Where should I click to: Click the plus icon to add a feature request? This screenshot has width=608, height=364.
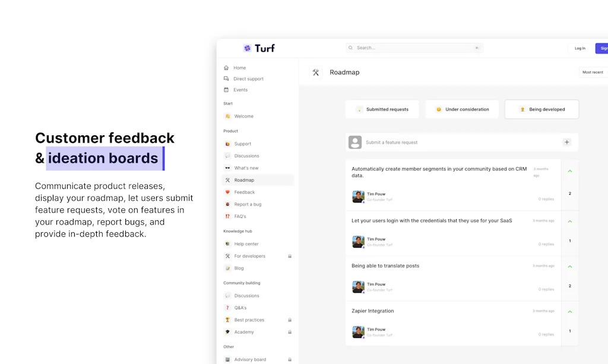click(566, 143)
